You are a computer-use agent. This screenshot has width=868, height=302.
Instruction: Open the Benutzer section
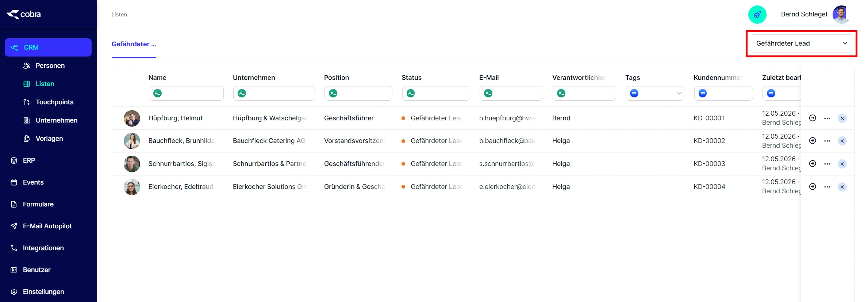tap(37, 270)
